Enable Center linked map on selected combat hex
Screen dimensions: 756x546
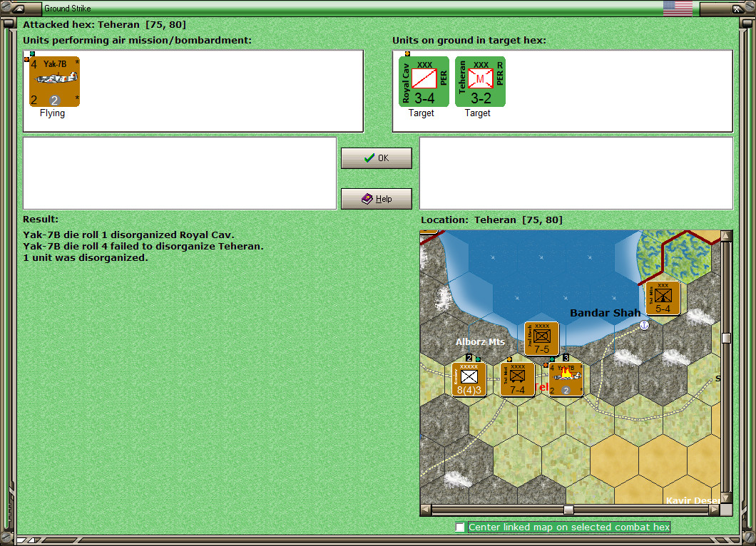click(460, 527)
